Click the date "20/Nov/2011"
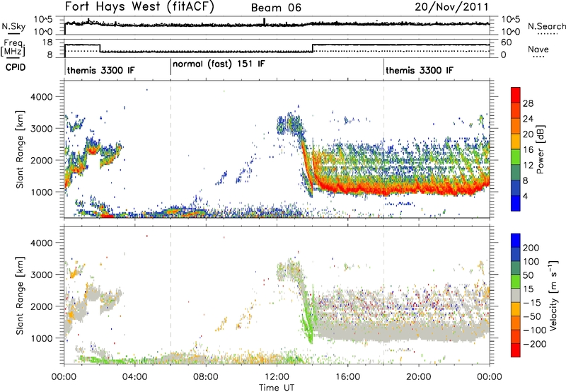Image resolution: width=566 pixels, height=392 pixels. point(451,7)
